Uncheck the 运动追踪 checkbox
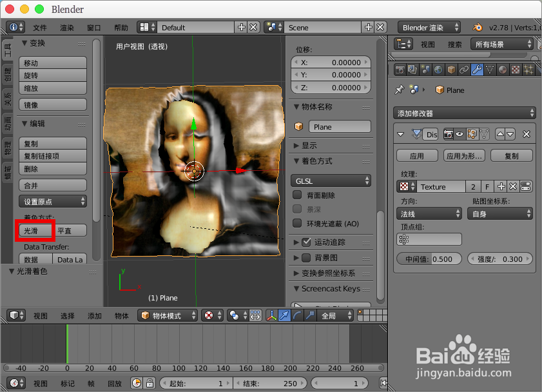Screen dimensions: 542x392 (x=306, y=242)
